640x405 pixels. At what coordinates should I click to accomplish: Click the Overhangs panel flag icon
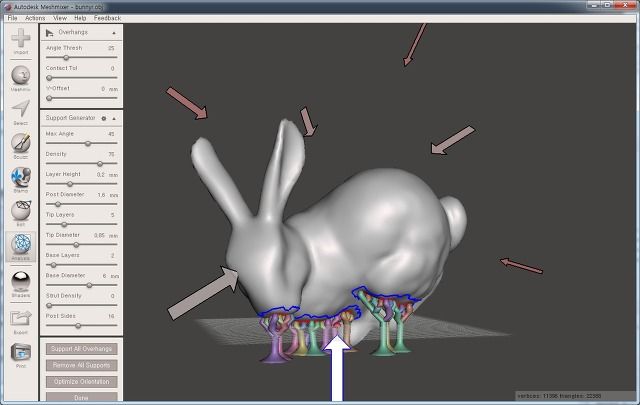pyautogui.click(x=50, y=33)
